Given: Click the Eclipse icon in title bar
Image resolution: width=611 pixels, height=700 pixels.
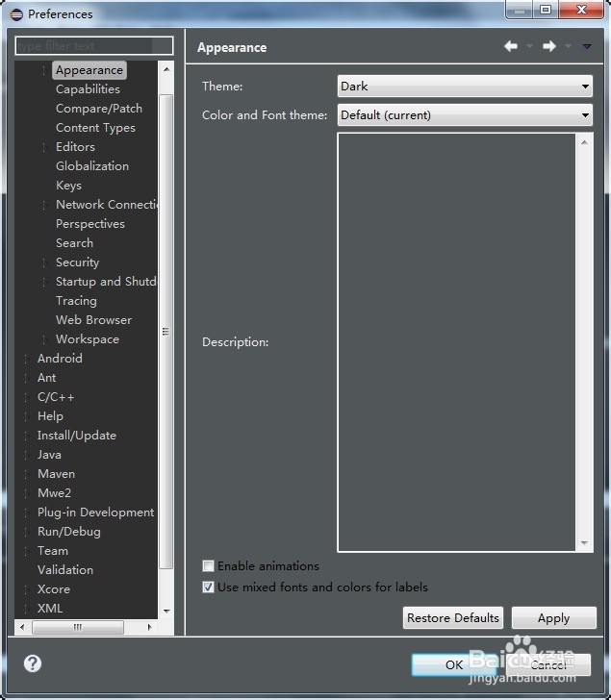Looking at the screenshot, I should point(16,14).
